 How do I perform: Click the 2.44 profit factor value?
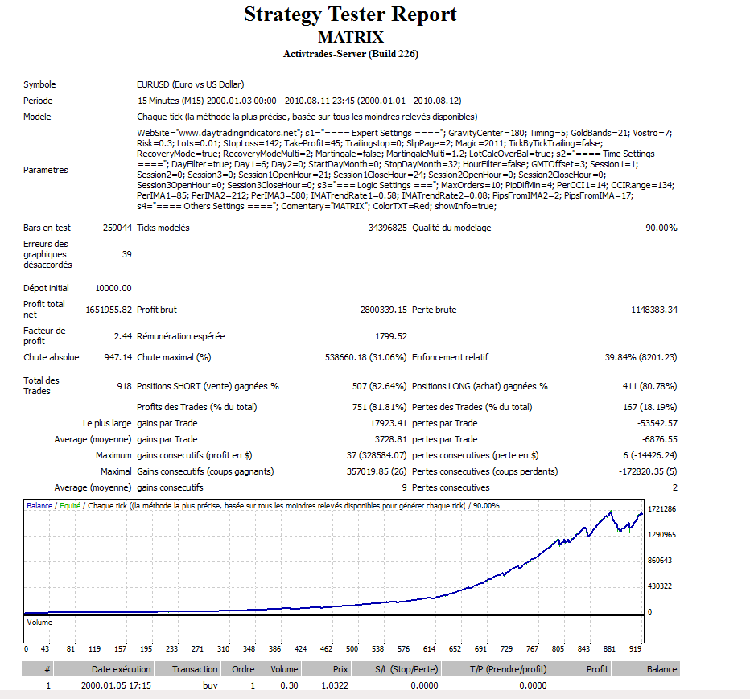[122, 336]
